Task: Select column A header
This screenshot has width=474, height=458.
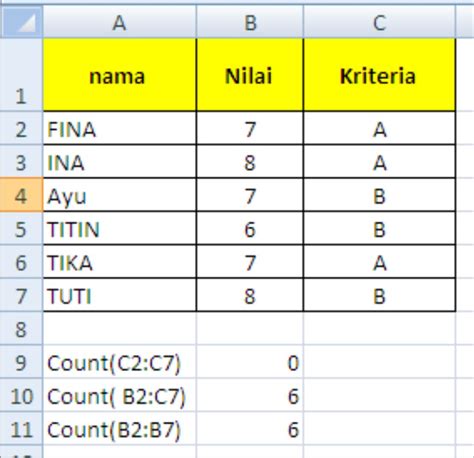Action: click(119, 22)
